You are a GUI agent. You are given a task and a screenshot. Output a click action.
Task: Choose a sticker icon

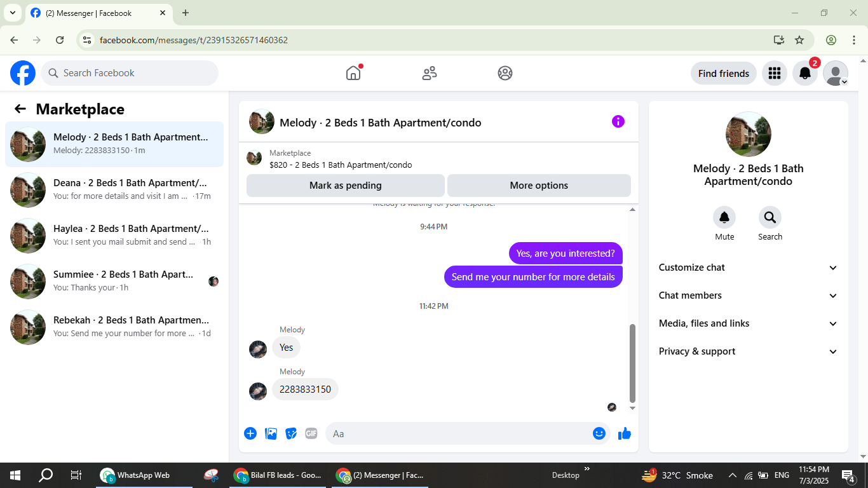tap(291, 433)
